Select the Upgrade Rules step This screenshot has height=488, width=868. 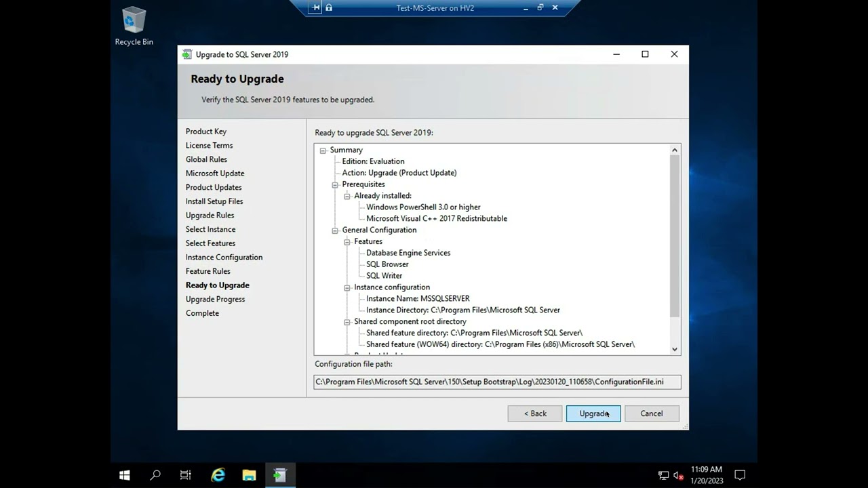[210, 216]
